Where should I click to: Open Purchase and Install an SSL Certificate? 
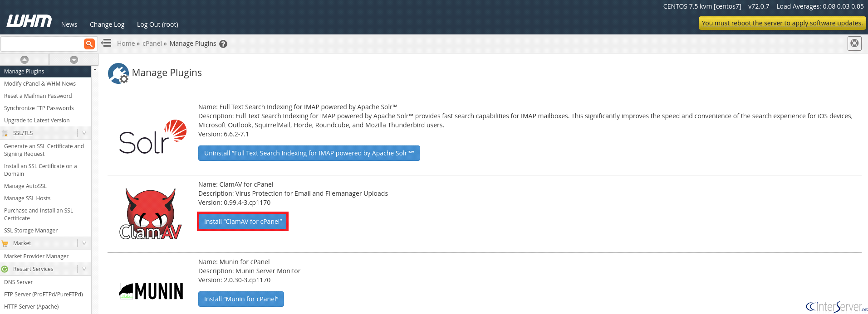tap(39, 214)
